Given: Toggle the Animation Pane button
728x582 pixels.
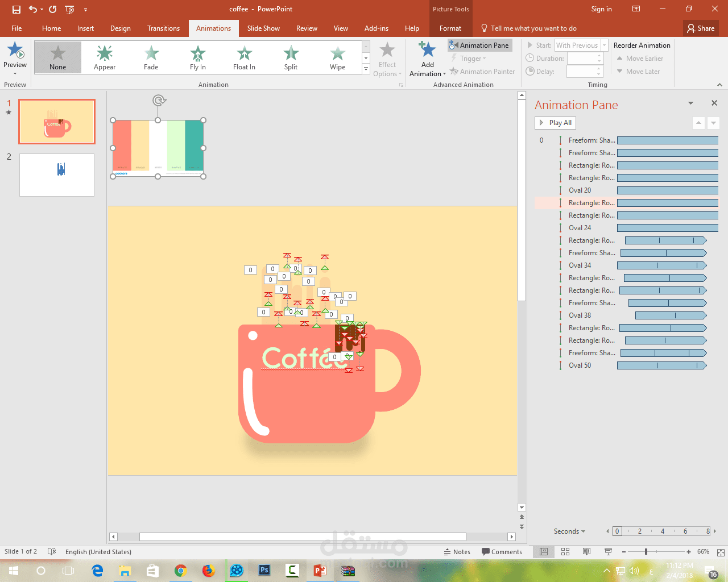Looking at the screenshot, I should (479, 45).
